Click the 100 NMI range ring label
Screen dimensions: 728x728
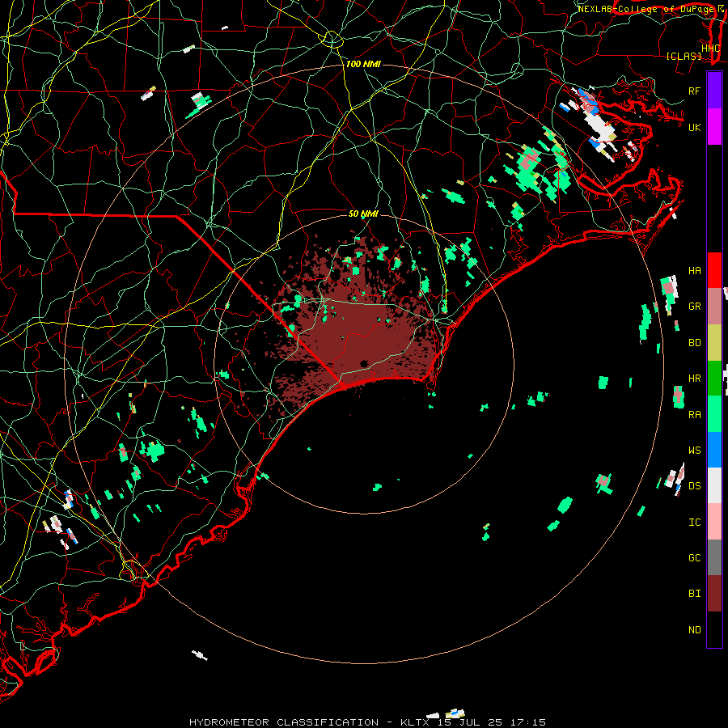click(363, 64)
